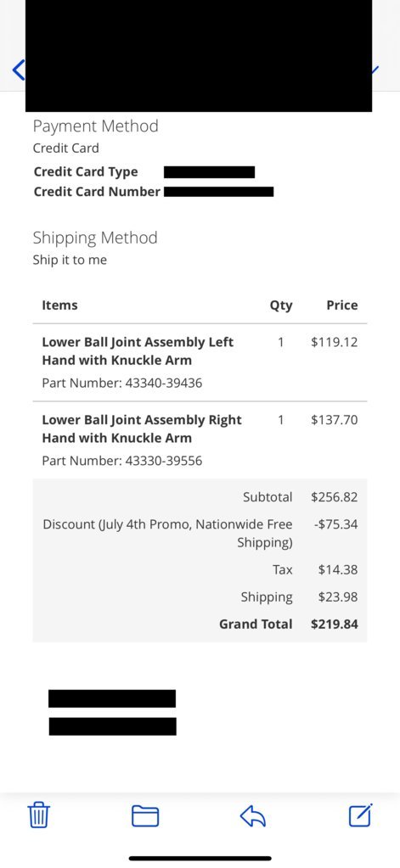Tap the home indicator bar
Viewport: 400px width, 868px height.
tap(200, 858)
